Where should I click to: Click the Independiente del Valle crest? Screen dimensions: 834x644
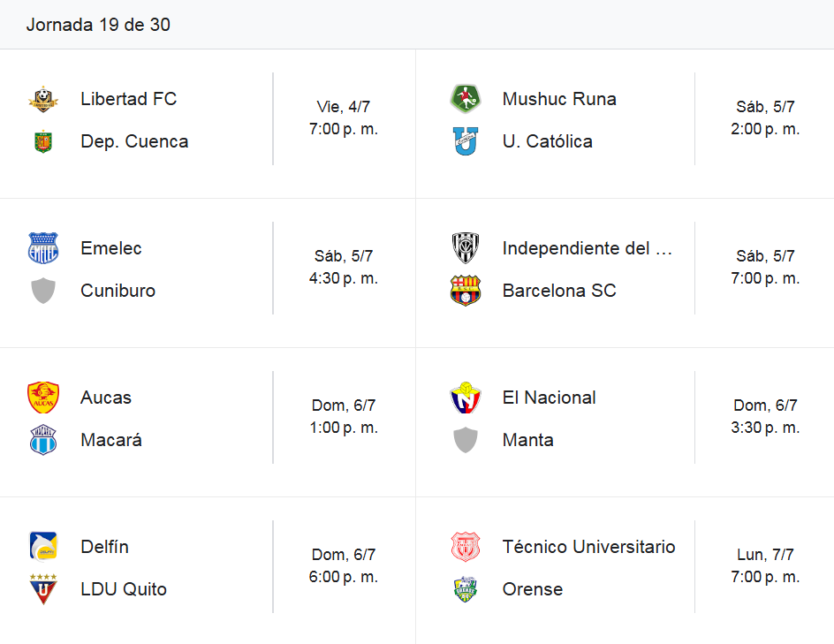[x=466, y=248]
